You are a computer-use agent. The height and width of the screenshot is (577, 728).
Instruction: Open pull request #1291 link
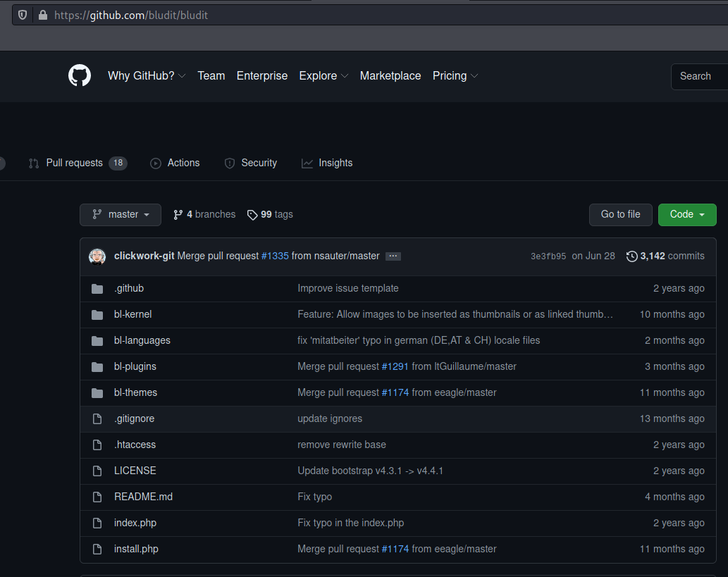395,366
